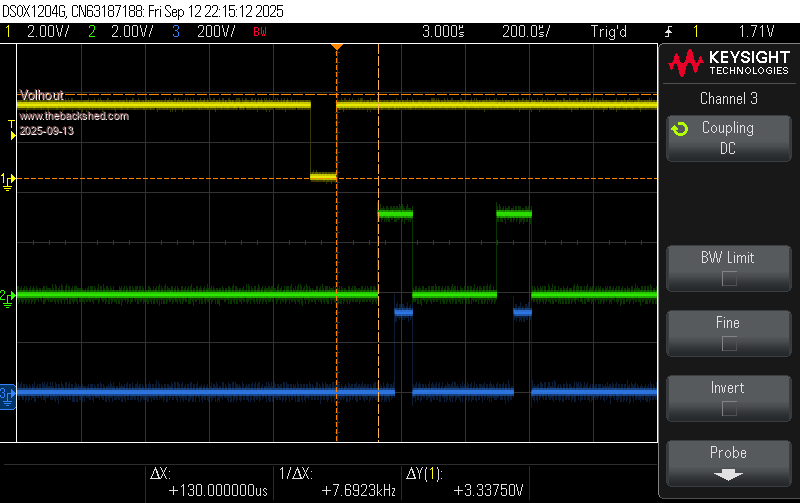Select the rising edge trigger icon
Viewport: 800px width, 503px height.
point(667,32)
